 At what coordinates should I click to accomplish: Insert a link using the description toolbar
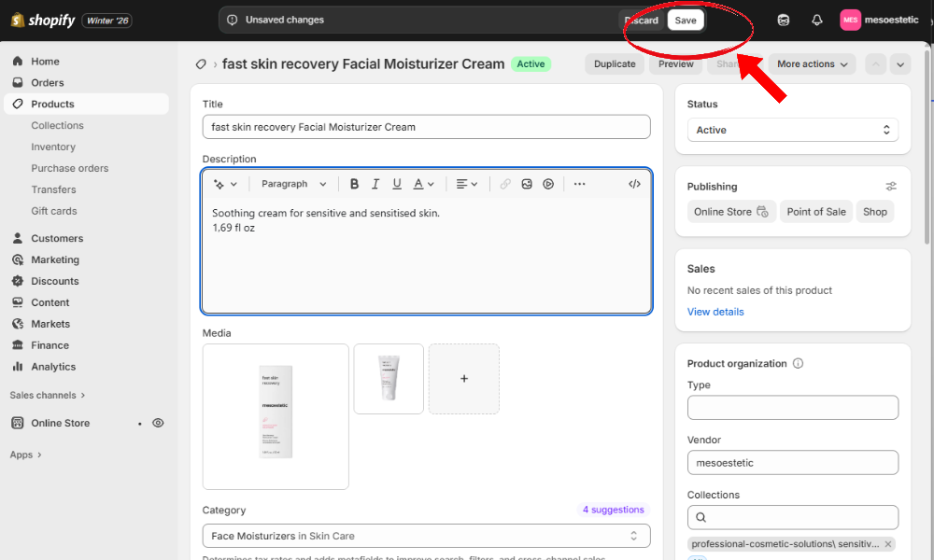click(505, 184)
